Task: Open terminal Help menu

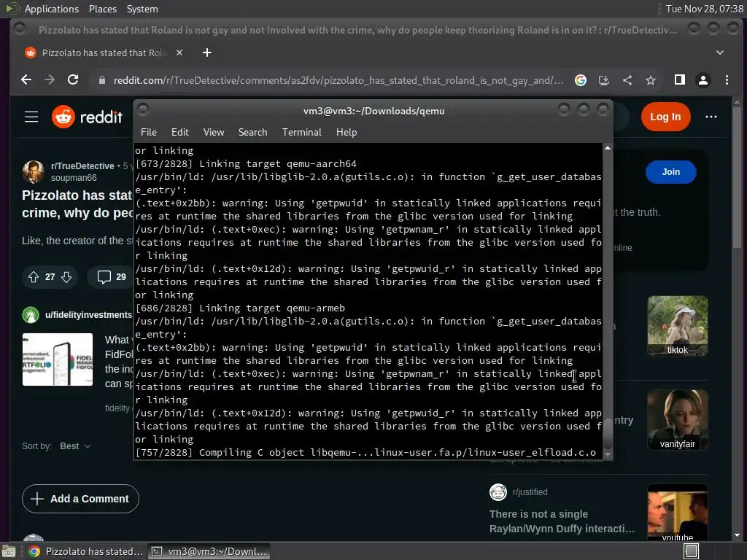Action: click(x=347, y=133)
